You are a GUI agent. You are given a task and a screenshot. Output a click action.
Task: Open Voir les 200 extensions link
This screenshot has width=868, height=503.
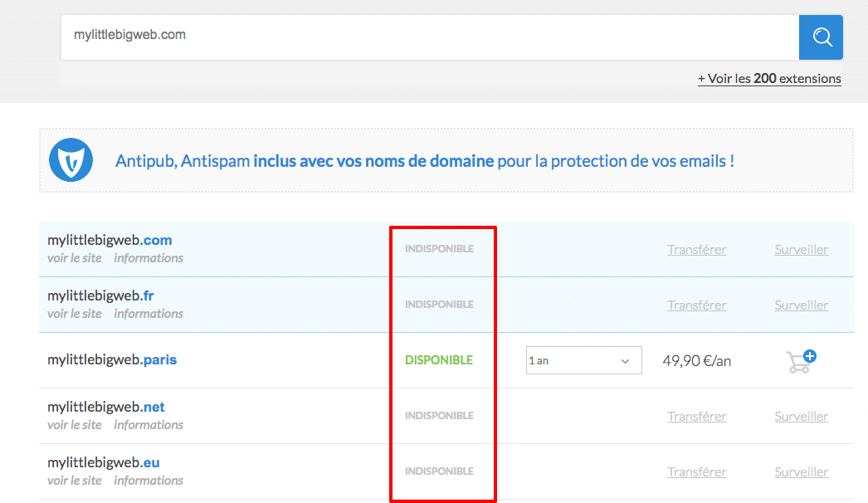coord(769,79)
